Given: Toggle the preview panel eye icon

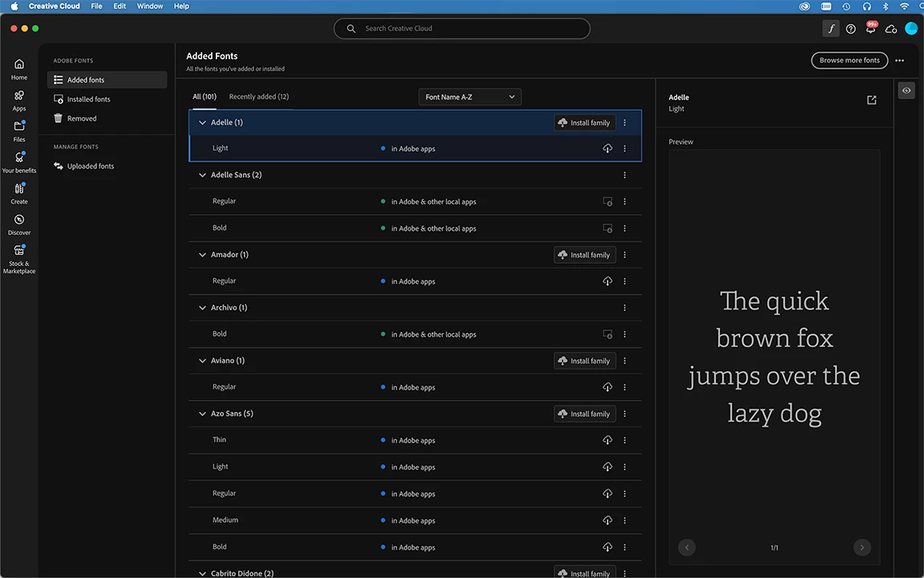Looking at the screenshot, I should click(906, 91).
